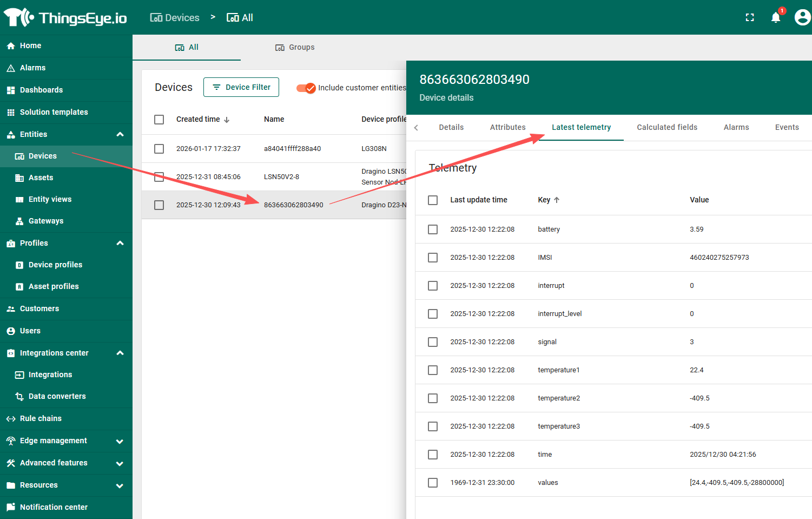Open the user account profile icon
The width and height of the screenshot is (812, 519).
pos(802,18)
